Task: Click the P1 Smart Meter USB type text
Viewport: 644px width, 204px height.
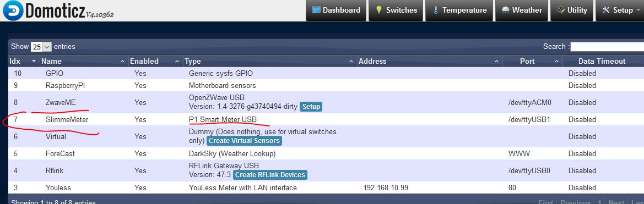Action: tap(223, 120)
